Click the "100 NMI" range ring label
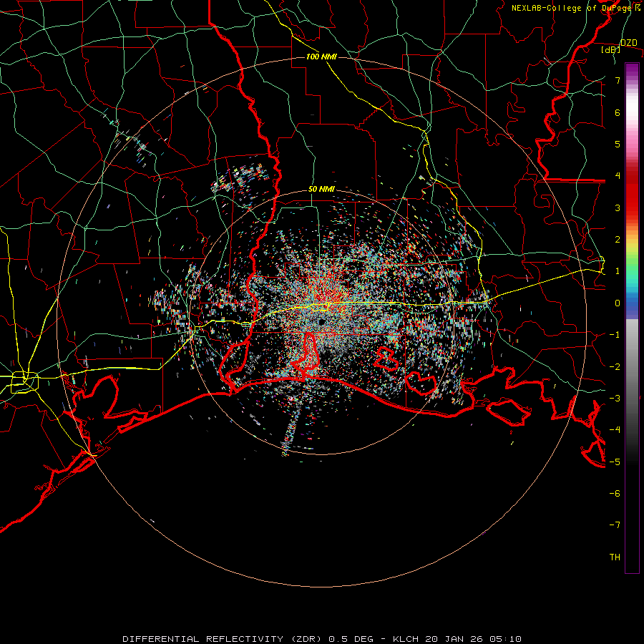 pos(321,57)
